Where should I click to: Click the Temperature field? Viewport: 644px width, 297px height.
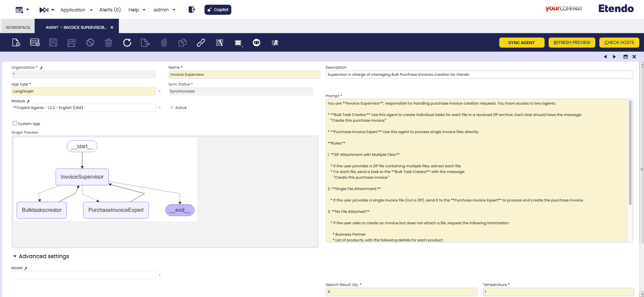coord(558,292)
